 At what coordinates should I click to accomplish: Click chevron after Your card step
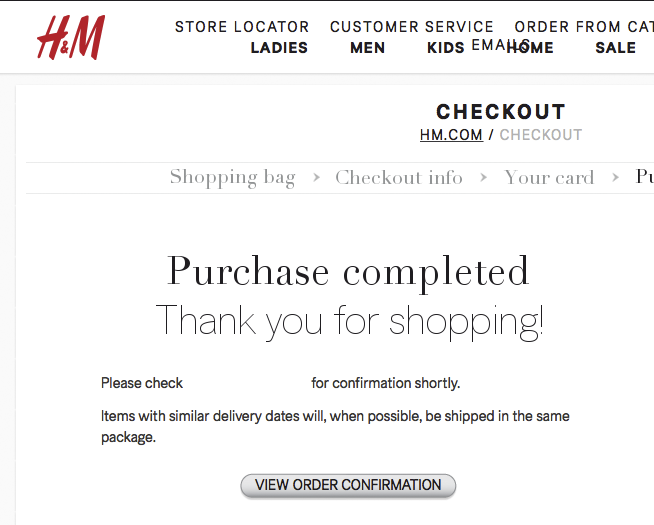pyautogui.click(x=615, y=178)
